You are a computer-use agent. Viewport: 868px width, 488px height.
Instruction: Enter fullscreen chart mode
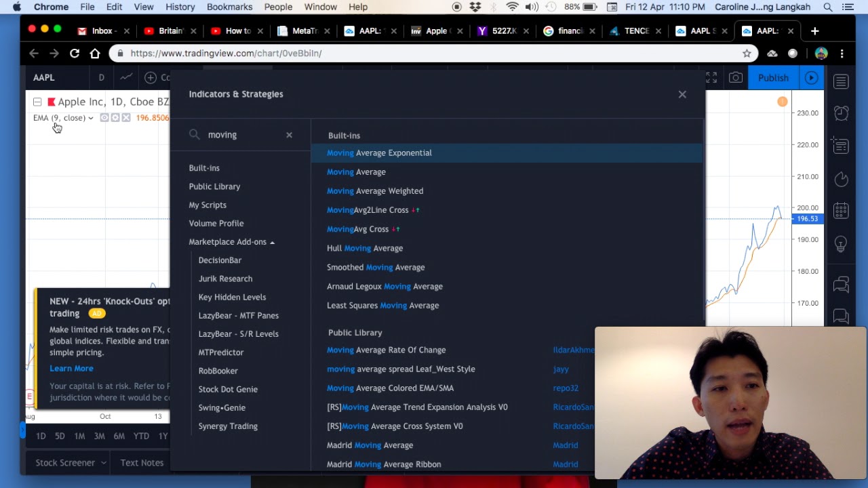click(711, 78)
